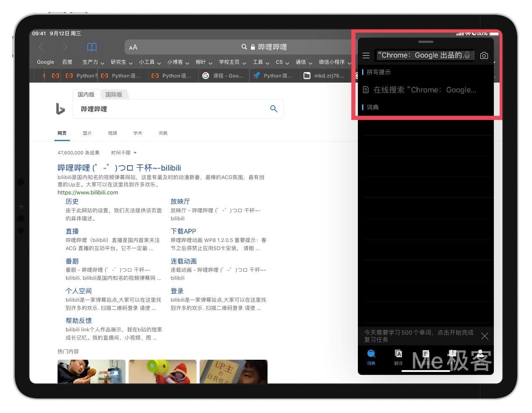The height and width of the screenshot is (413, 532).
Task: Dismiss the 500个单词 review task banner
Action: [485, 336]
